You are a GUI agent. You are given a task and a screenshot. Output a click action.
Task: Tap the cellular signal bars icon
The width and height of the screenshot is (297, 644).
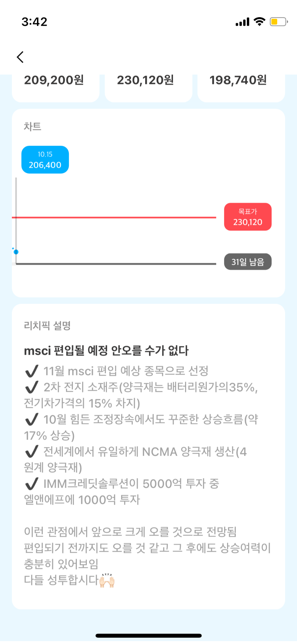tap(243, 22)
